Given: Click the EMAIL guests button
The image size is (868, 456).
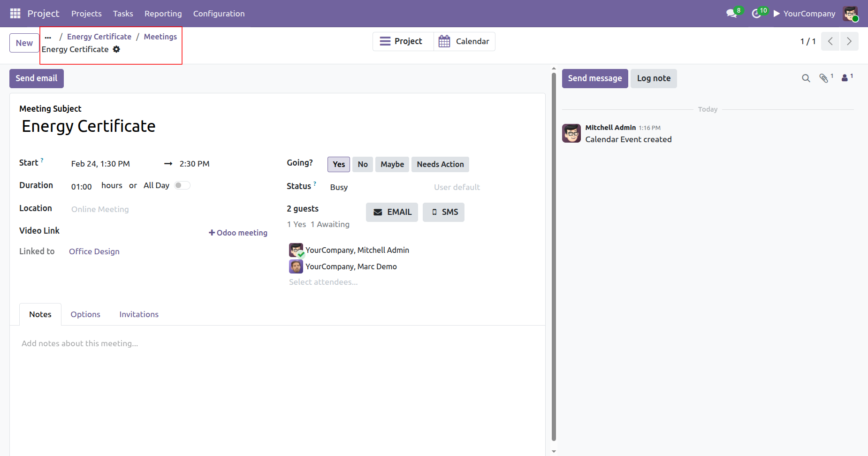Looking at the screenshot, I should 392,212.
